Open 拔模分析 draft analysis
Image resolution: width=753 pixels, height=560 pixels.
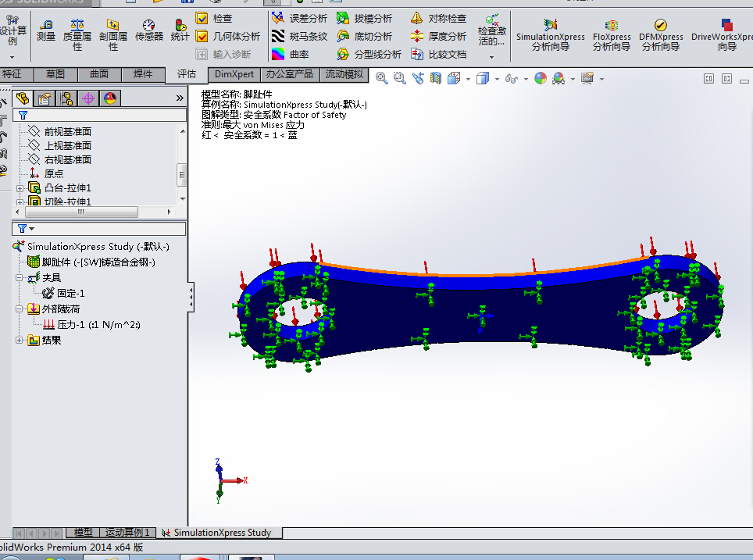coord(364,18)
